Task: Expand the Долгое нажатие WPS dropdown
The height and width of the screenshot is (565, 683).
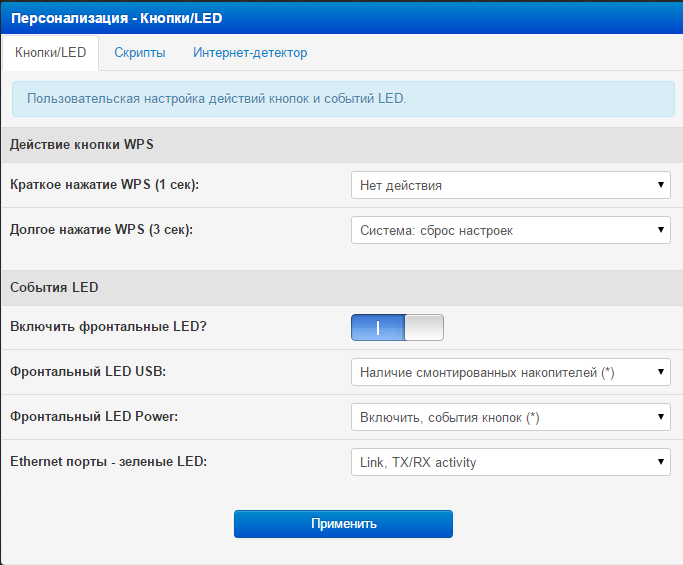Action: point(510,231)
